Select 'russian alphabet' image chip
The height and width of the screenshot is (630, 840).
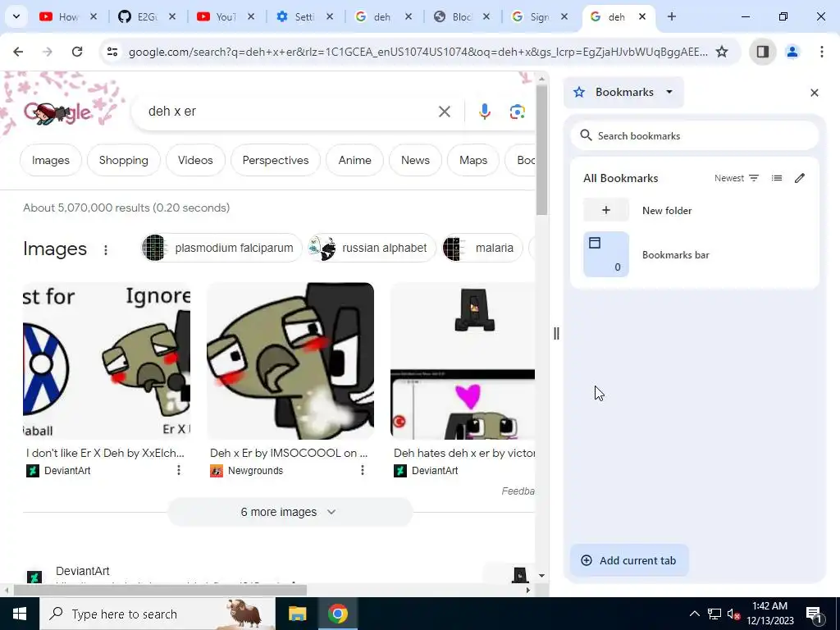(x=372, y=248)
